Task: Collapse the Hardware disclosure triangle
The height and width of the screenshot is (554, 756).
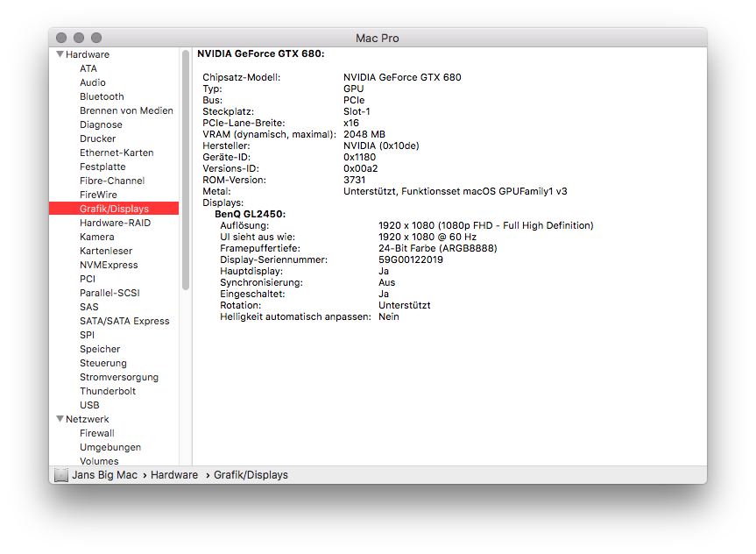Action: (59, 53)
